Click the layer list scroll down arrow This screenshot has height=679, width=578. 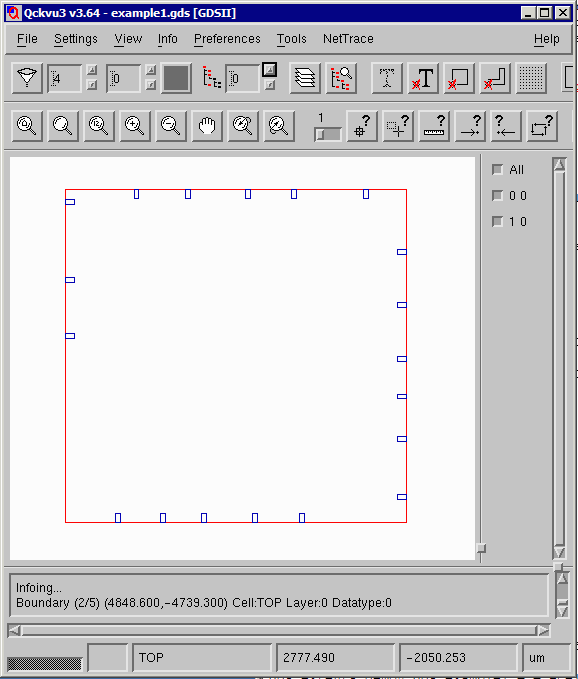[559, 552]
